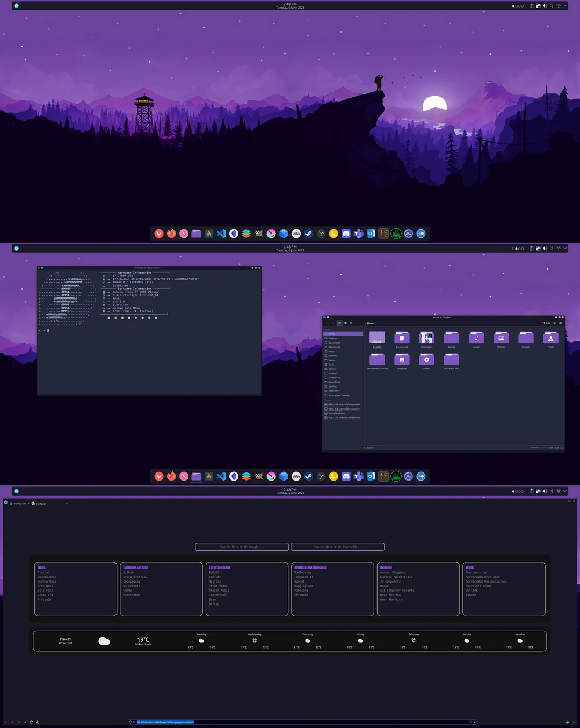Image resolution: width=580 pixels, height=728 pixels.
Task: Select the Startpage browser tab
Action: (x=39, y=503)
